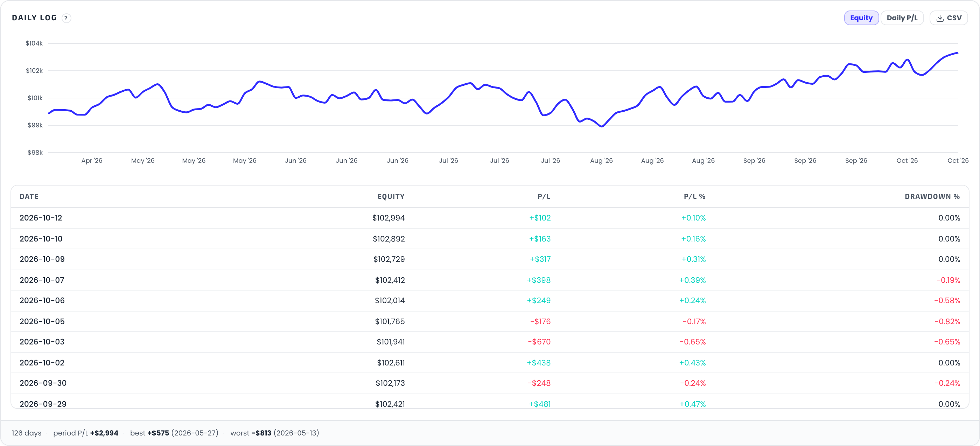Click equity value $102,994
The height and width of the screenshot is (446, 980).
(388, 218)
